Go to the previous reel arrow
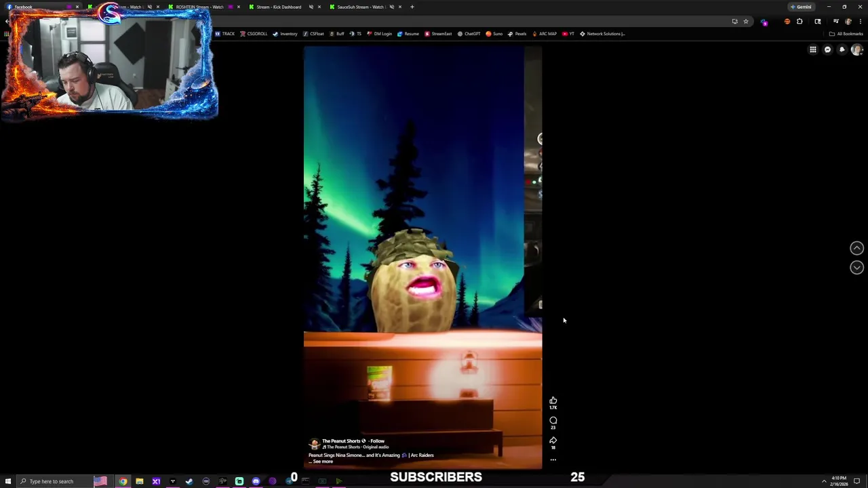The width and height of the screenshot is (868, 488). pyautogui.click(x=856, y=248)
